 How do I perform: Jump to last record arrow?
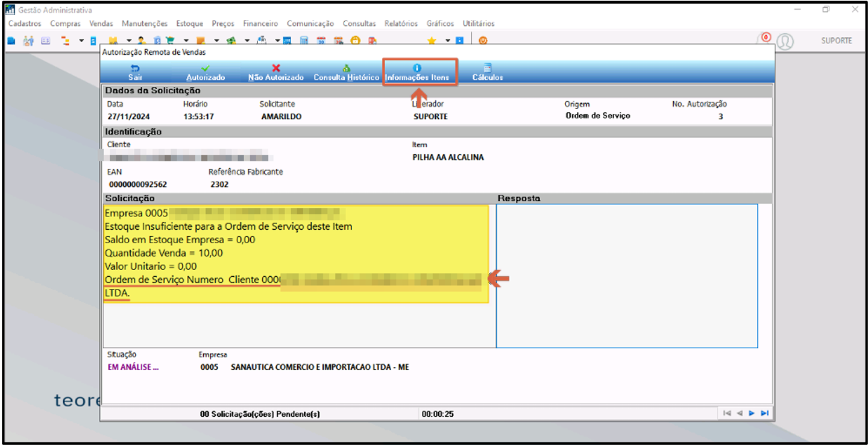point(764,413)
